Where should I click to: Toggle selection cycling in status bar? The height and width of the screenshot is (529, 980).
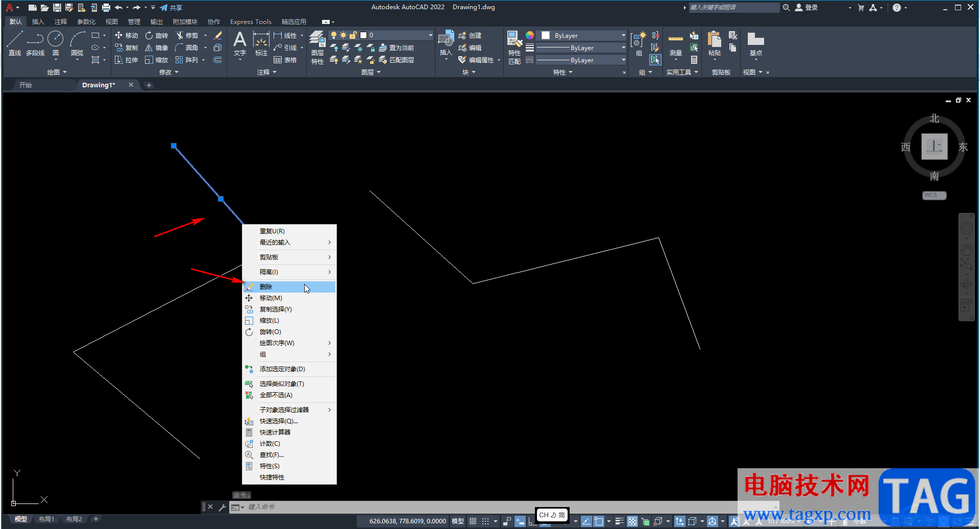[646, 521]
